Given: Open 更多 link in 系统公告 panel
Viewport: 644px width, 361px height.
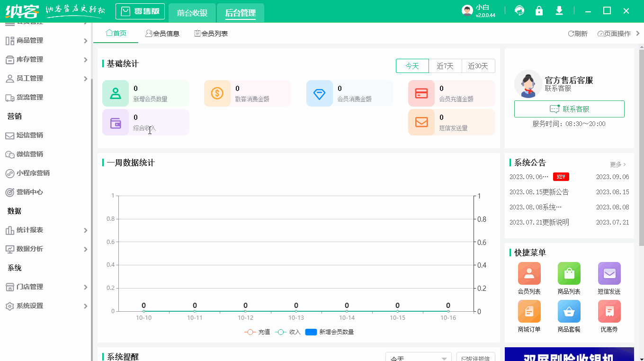Looking at the screenshot, I should click(x=617, y=164).
